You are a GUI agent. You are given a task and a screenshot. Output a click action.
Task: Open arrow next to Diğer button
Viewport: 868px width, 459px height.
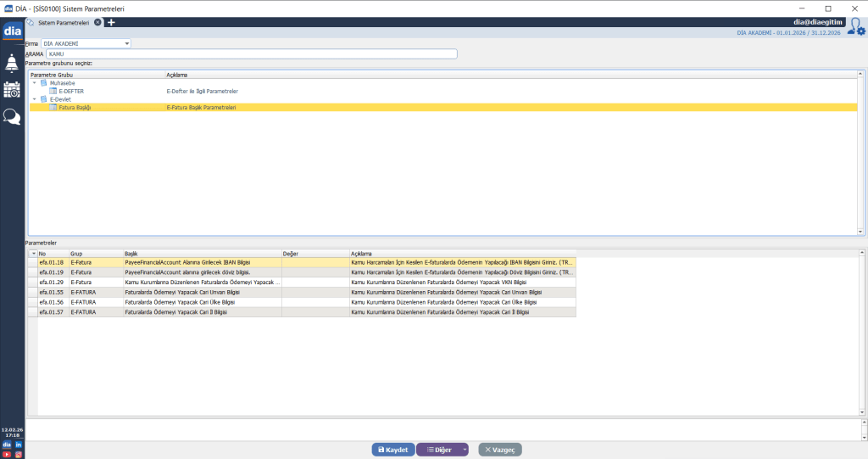coord(465,450)
